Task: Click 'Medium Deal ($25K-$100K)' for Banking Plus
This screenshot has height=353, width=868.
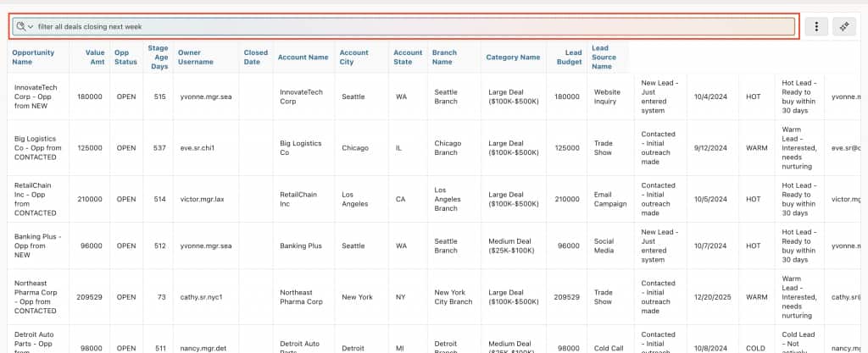Action: pos(513,245)
